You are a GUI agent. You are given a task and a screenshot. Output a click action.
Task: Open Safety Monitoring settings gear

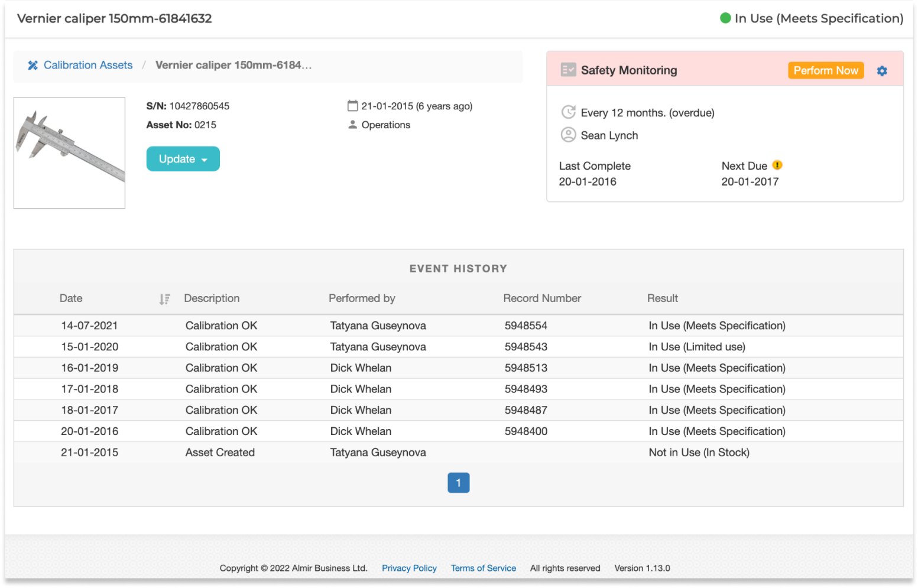pos(881,71)
